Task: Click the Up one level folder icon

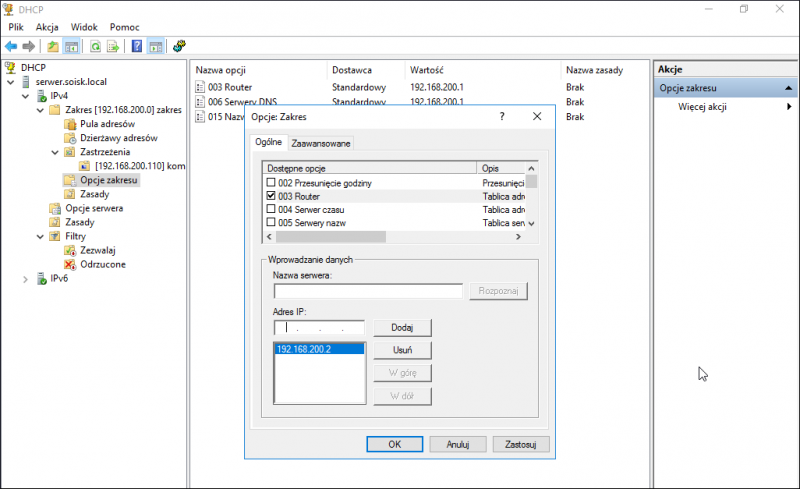Action: pyautogui.click(x=52, y=46)
